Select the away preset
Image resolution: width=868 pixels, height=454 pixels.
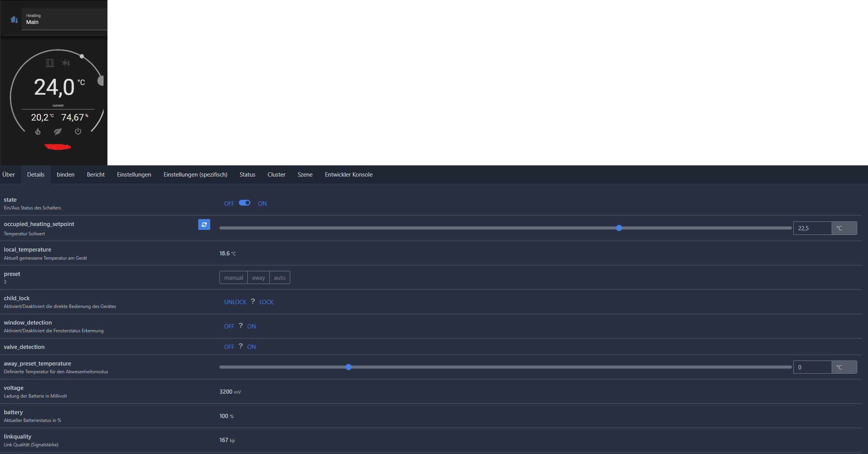pos(258,277)
